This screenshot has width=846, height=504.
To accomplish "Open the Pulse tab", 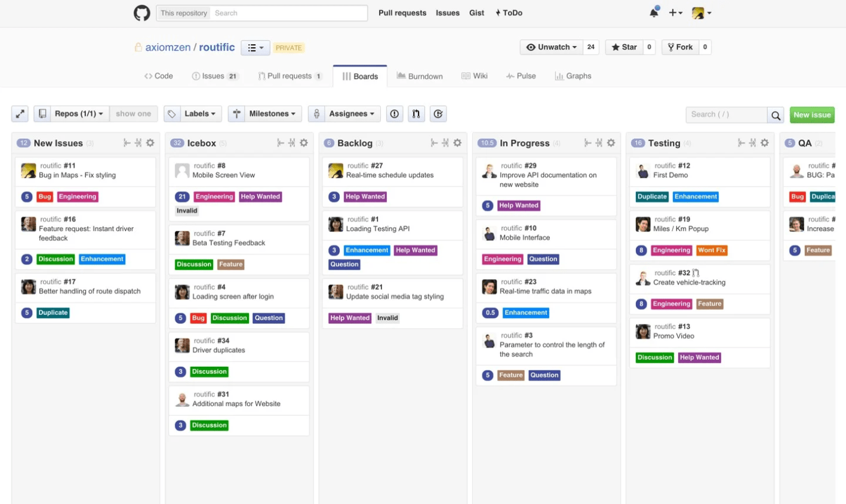I will (x=521, y=76).
